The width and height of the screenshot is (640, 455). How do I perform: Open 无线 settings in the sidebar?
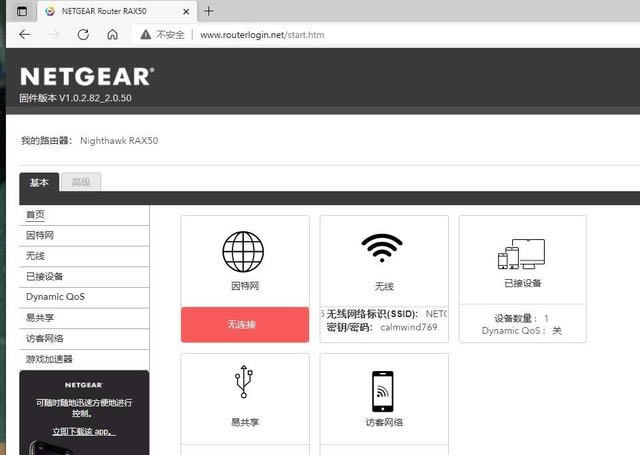35,256
